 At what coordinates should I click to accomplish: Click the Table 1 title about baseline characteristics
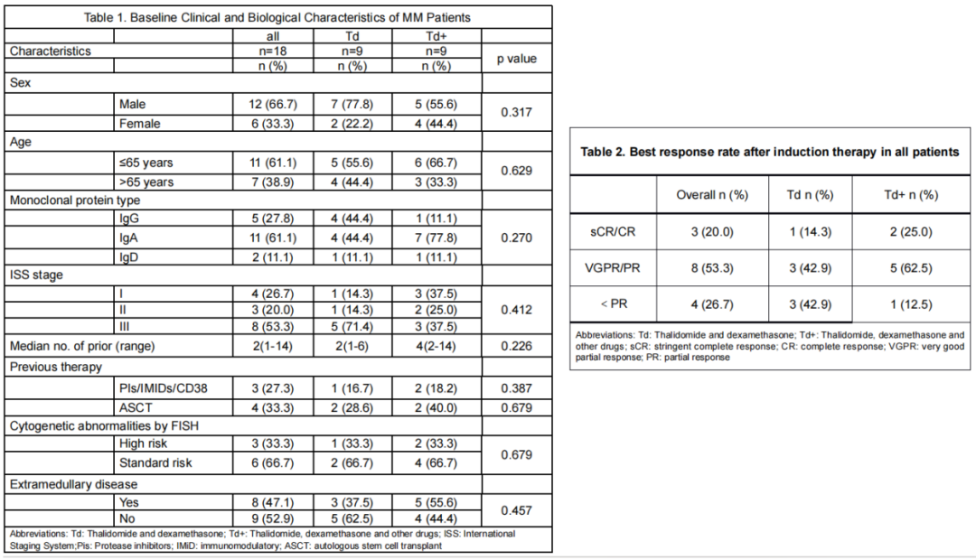click(277, 17)
